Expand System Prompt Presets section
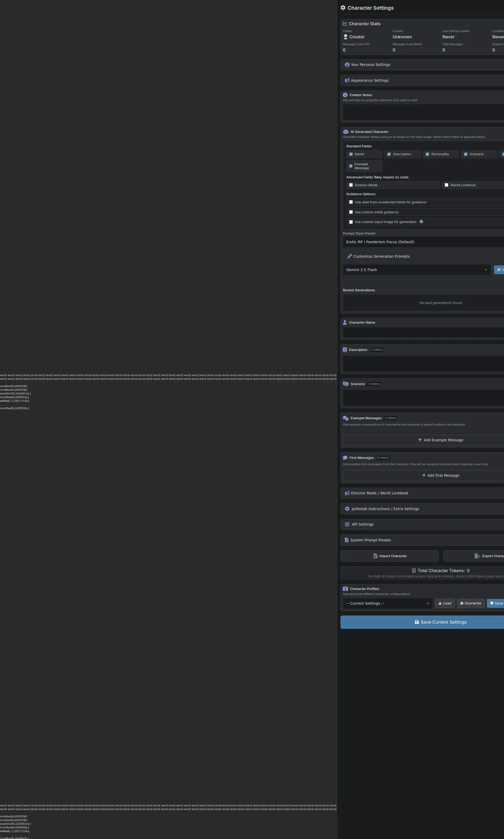 (x=422, y=540)
